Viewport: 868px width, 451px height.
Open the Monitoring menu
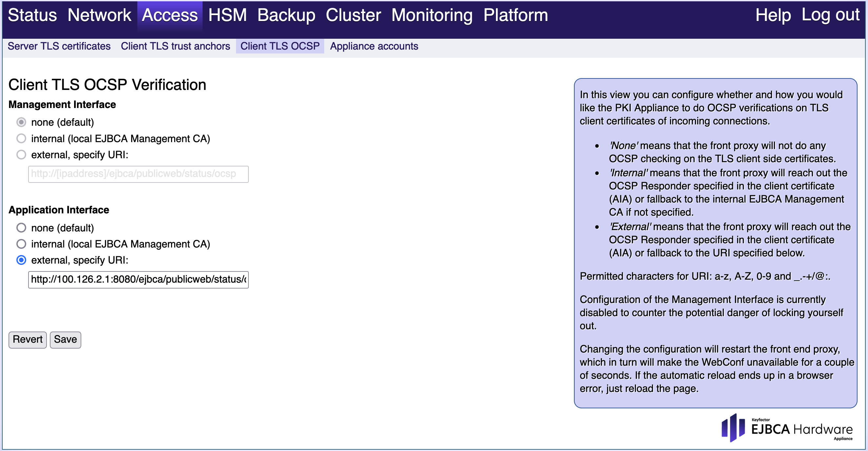(432, 15)
